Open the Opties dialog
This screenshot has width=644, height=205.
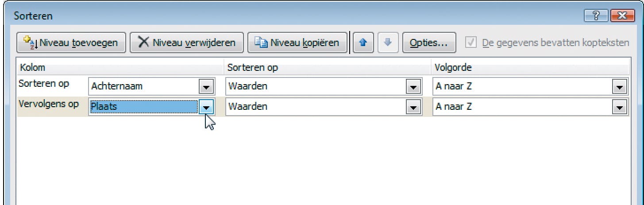428,43
